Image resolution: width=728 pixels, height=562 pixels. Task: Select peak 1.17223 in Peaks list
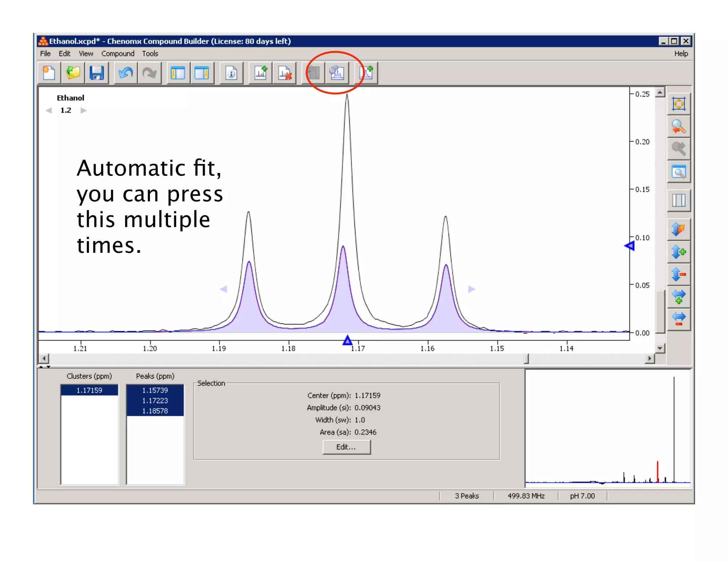tap(155, 400)
